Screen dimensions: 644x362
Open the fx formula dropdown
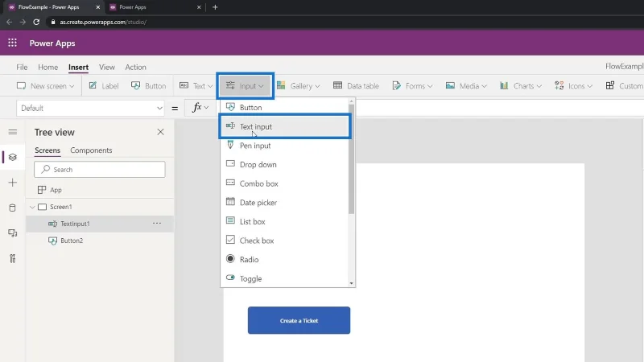[200, 108]
